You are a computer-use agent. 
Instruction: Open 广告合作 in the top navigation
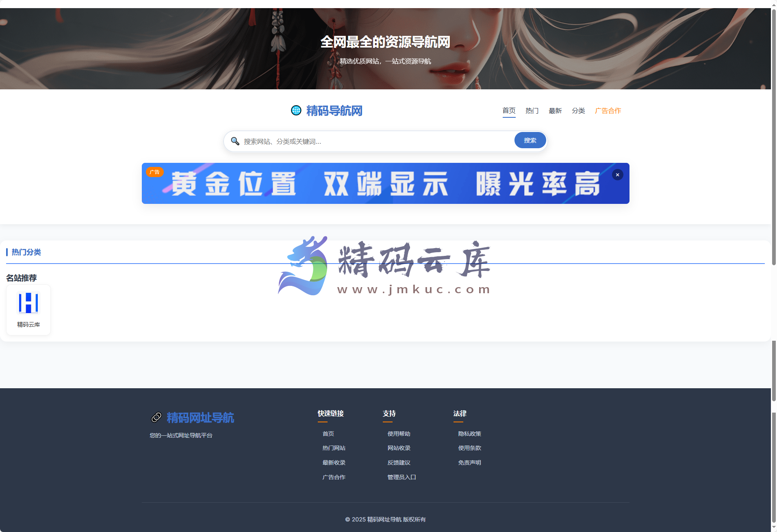(608, 111)
